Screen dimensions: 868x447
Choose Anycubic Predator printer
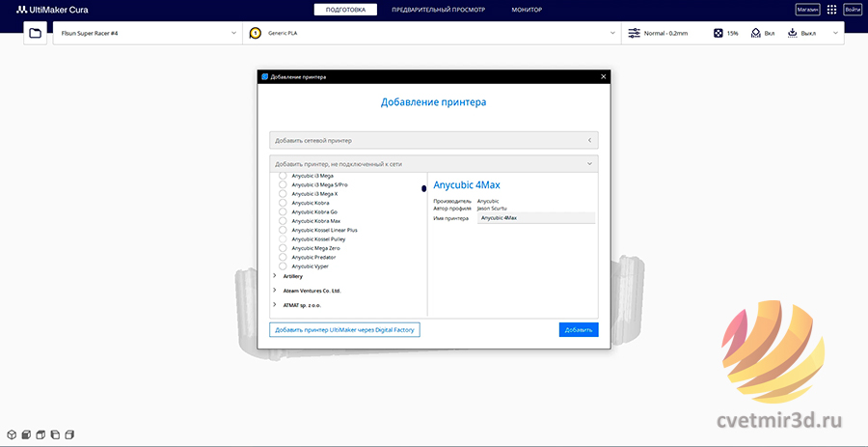283,257
